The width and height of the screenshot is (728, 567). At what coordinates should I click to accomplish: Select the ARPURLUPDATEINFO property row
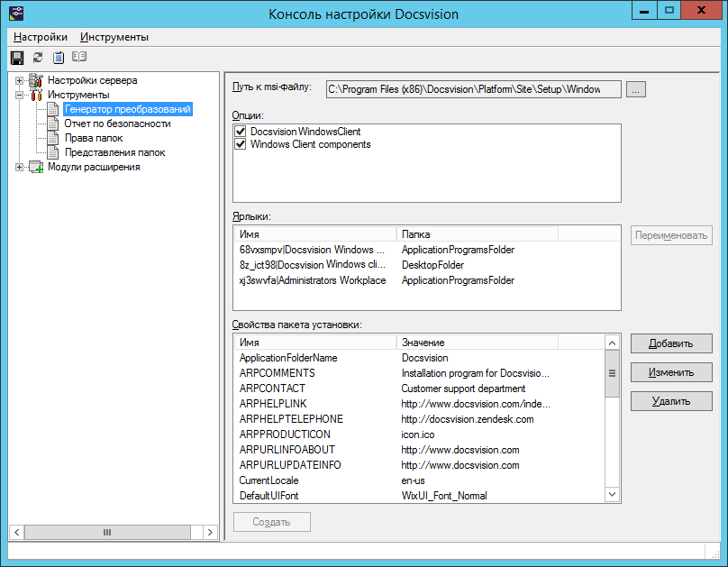click(x=420, y=465)
